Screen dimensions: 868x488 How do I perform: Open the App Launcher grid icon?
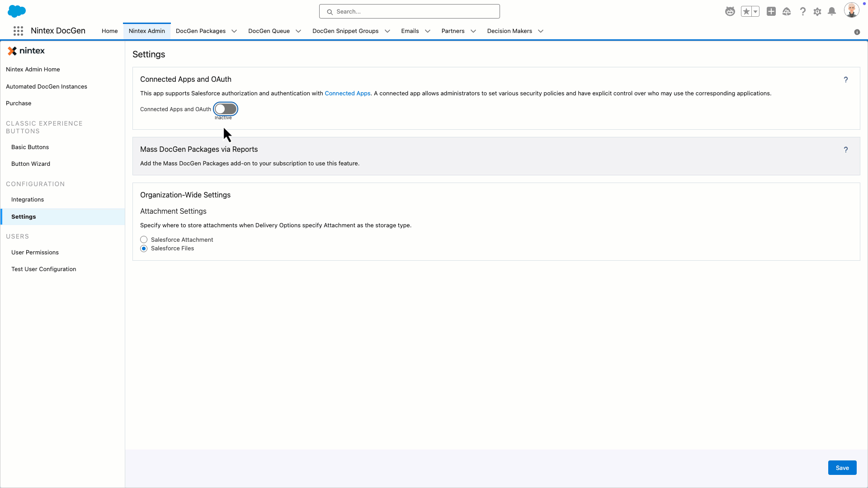18,31
